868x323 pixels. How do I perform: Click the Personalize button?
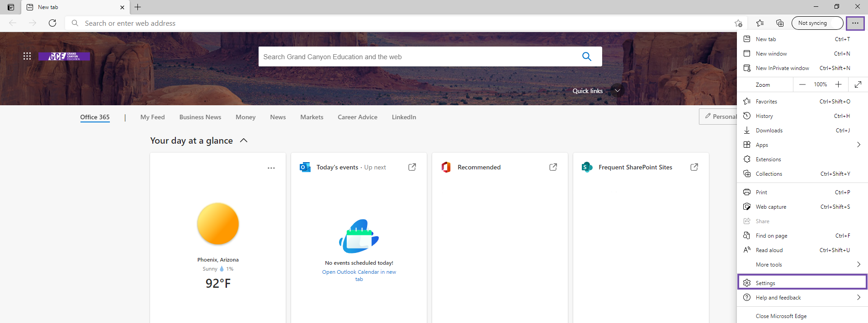718,117
